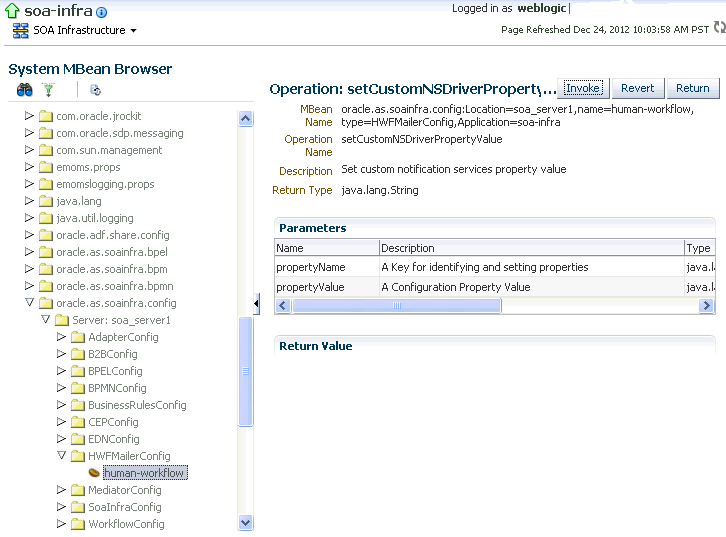Select the BusinessRulesConfig tree label
This screenshot has width=726, height=537.
click(x=138, y=405)
